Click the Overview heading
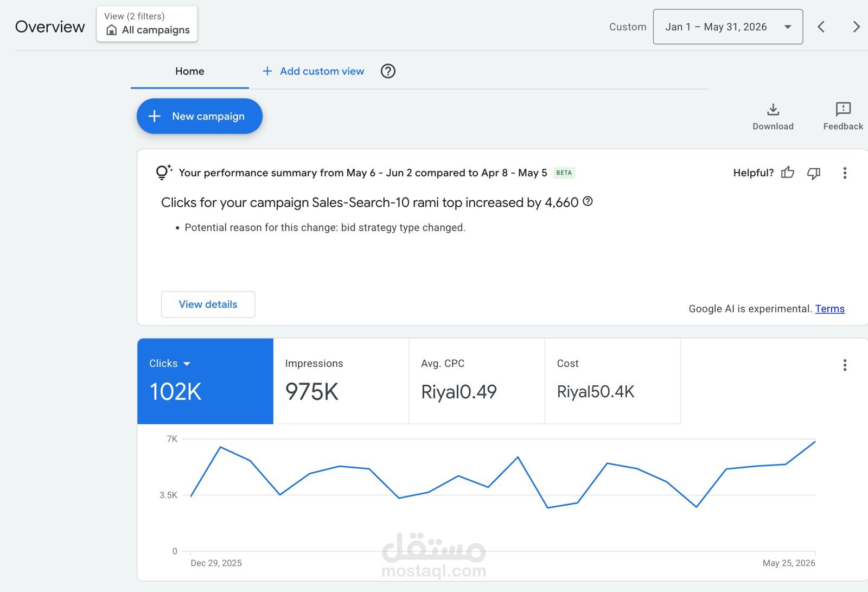 tap(50, 27)
